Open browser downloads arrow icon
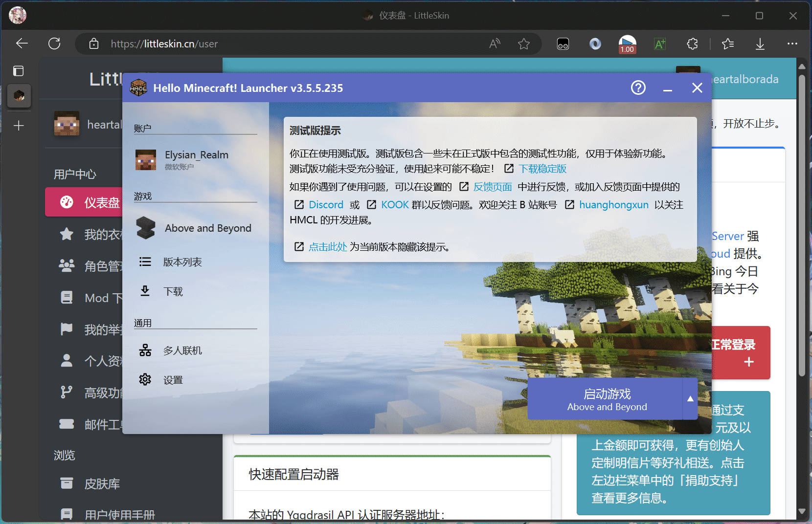The image size is (812, 524). tap(760, 44)
